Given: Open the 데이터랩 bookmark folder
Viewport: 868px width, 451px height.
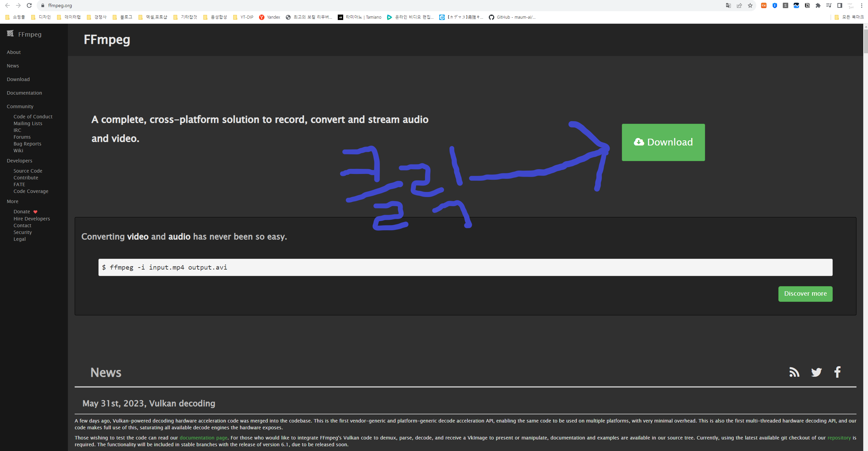Looking at the screenshot, I should click(x=69, y=17).
